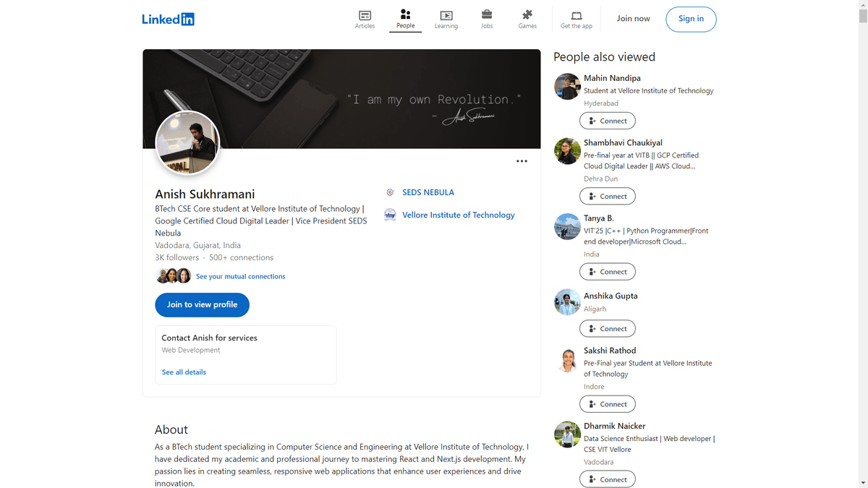This screenshot has width=868, height=488.
Task: Connect with Tanya B.
Action: (x=608, y=271)
